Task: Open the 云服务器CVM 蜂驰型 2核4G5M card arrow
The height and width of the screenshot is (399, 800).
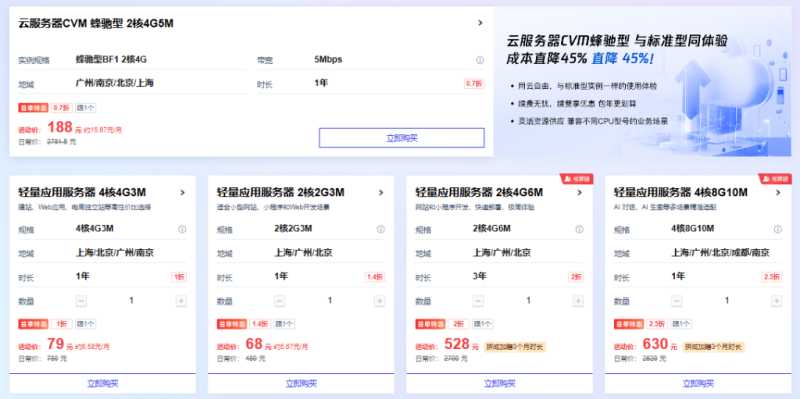Action: point(480,23)
